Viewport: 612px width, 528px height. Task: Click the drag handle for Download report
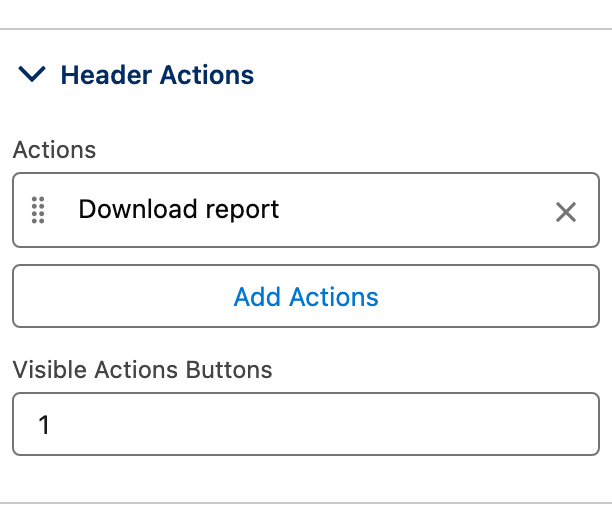(x=38, y=210)
